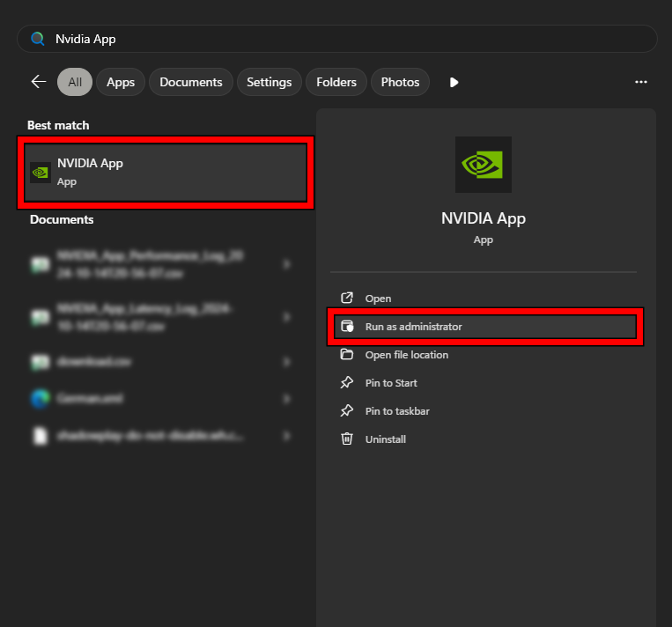Click the Open icon in the actions list
Image resolution: width=672 pixels, height=627 pixels.
[x=347, y=299]
